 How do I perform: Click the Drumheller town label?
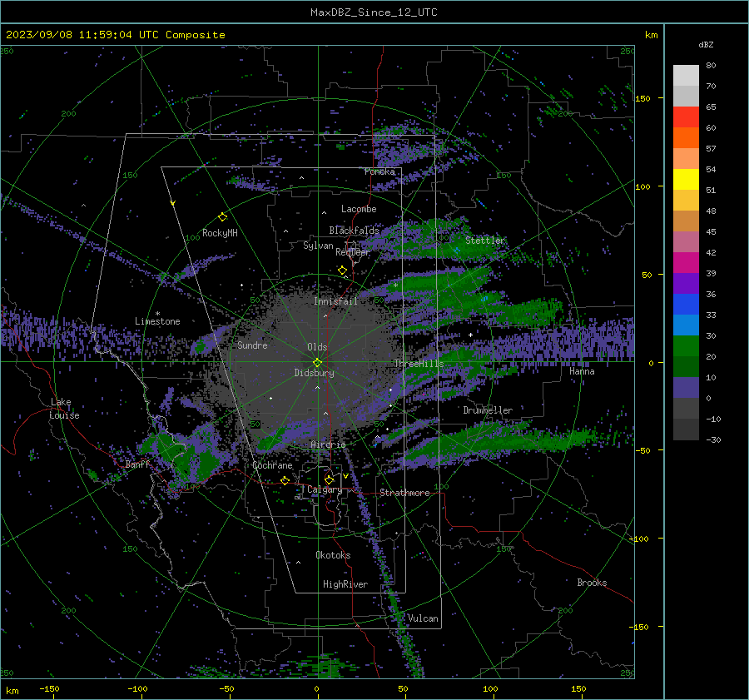click(x=488, y=410)
